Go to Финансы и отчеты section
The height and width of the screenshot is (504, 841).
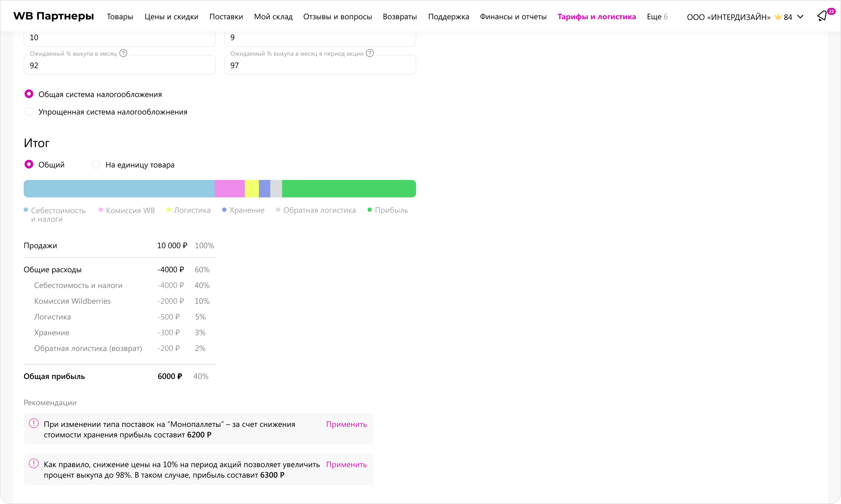pos(513,17)
